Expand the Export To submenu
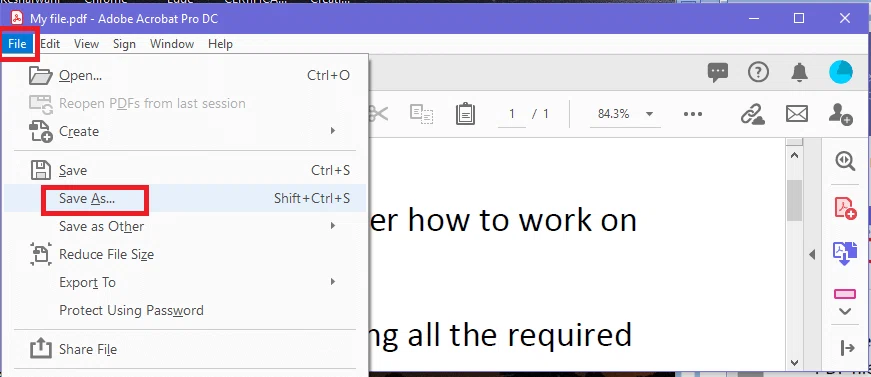This screenshot has width=871, height=377. click(x=184, y=282)
